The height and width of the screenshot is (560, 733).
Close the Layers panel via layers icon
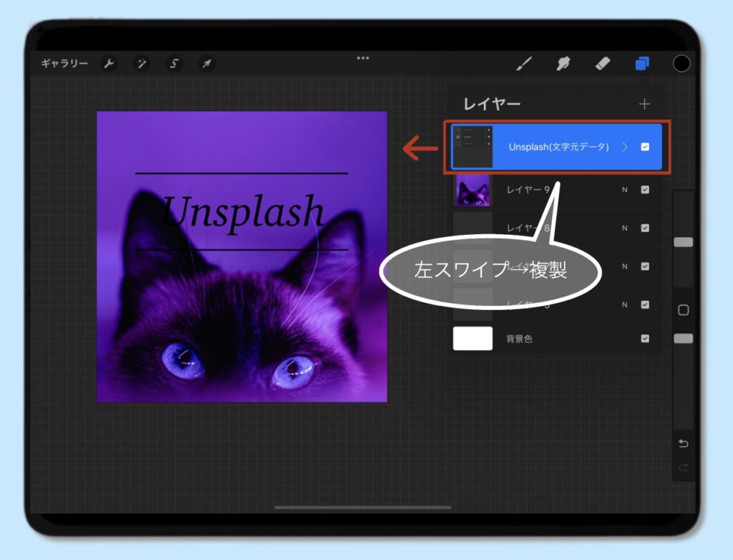(642, 63)
